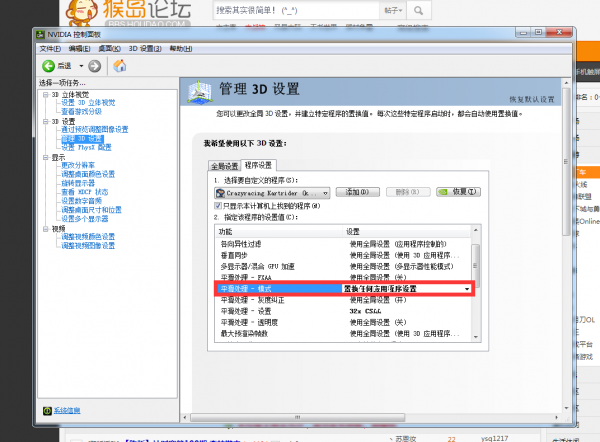Click the settings list scroll-up arrow
The height and width of the screenshot is (442, 600).
pyautogui.click(x=476, y=230)
